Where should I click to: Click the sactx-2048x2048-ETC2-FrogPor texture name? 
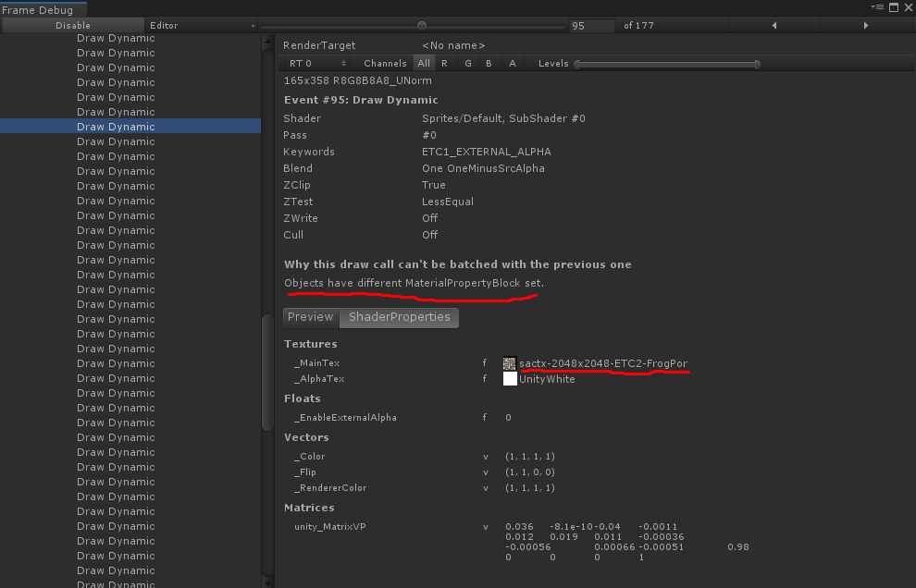coord(603,363)
